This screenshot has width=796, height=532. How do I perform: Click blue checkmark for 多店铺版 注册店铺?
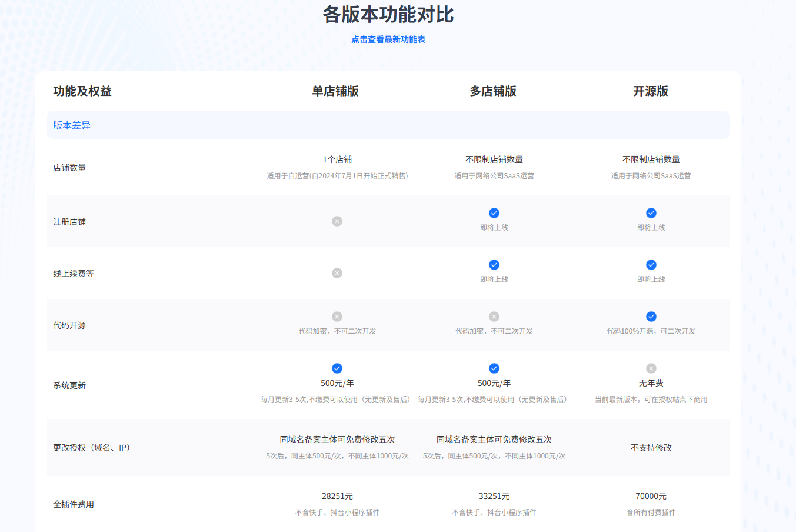(x=494, y=213)
